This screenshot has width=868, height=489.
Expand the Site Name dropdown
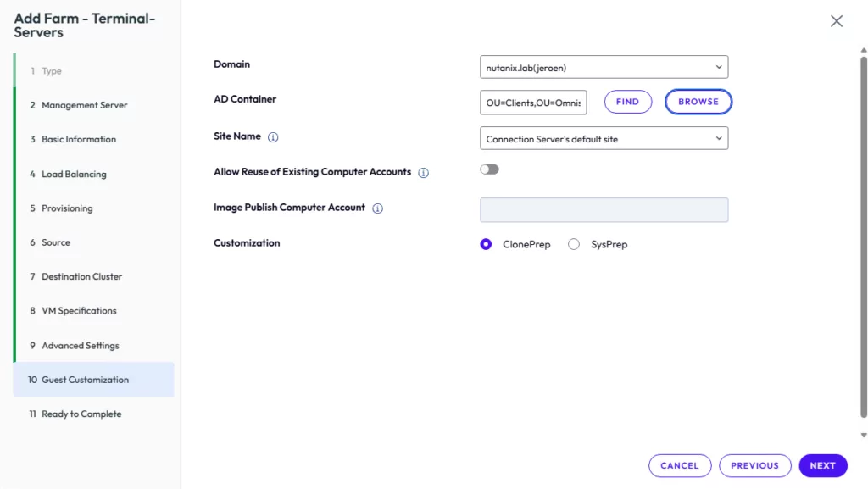point(604,138)
